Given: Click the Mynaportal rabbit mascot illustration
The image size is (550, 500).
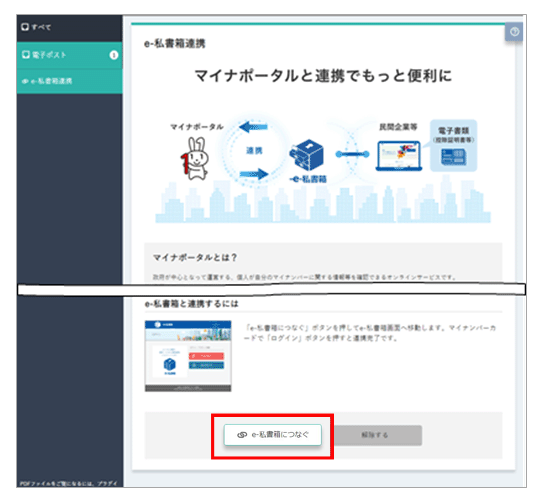Looking at the screenshot, I should [x=195, y=159].
